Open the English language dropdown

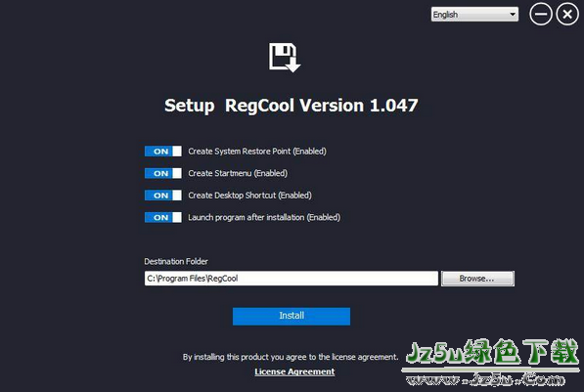coord(474,14)
